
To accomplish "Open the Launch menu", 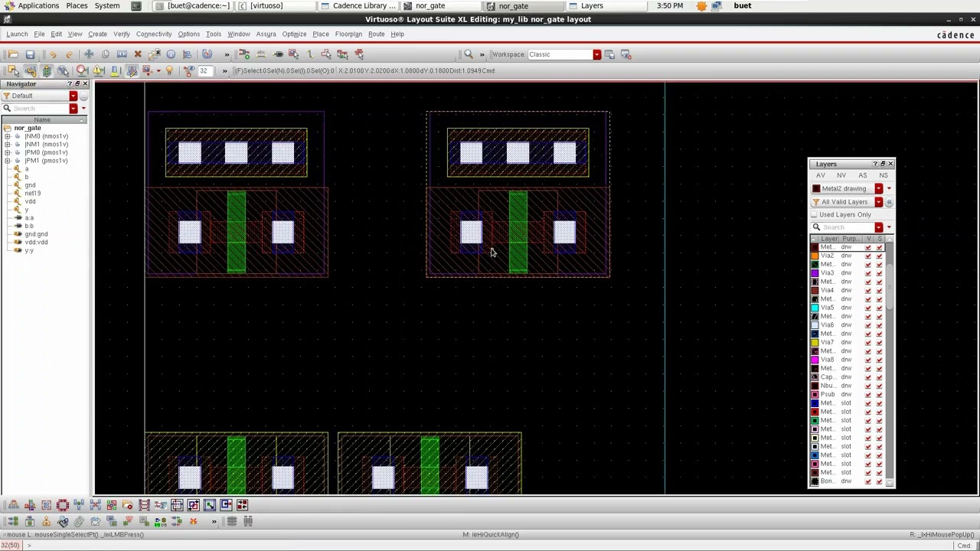I will coord(17,34).
